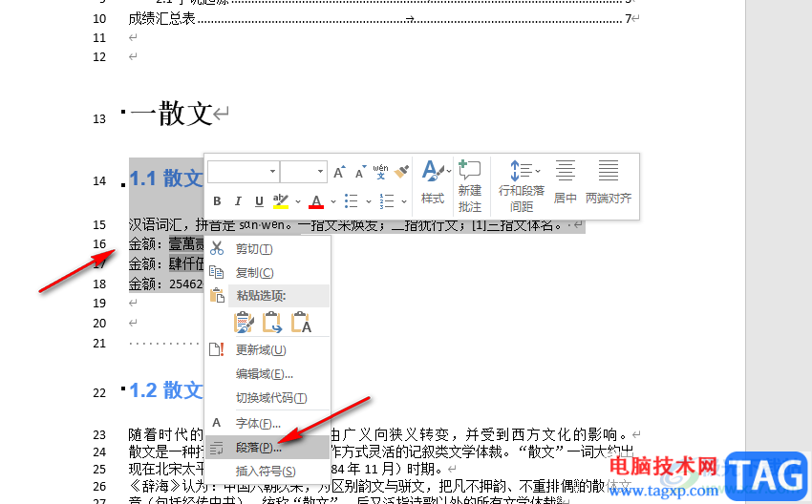The width and height of the screenshot is (812, 504).
Task: Choose 编辑域(E)... from context menu
Action: coord(267,373)
